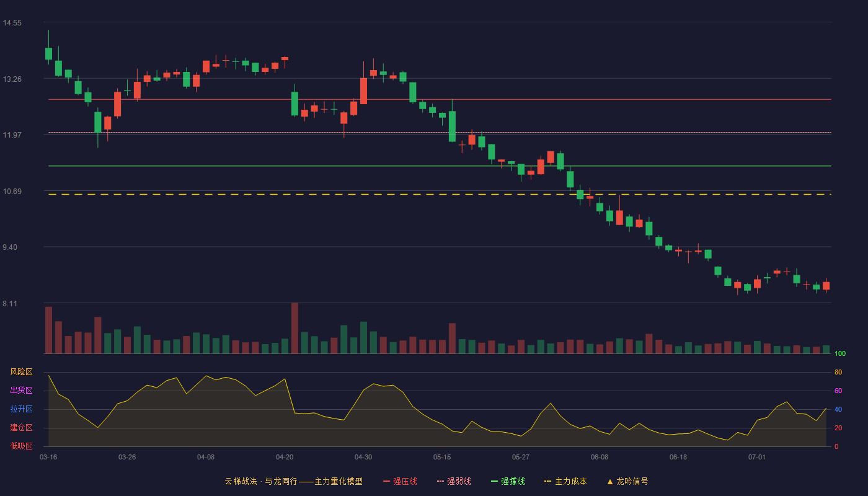
Task: Click the last red candlestick on the right
Action: coord(826,286)
